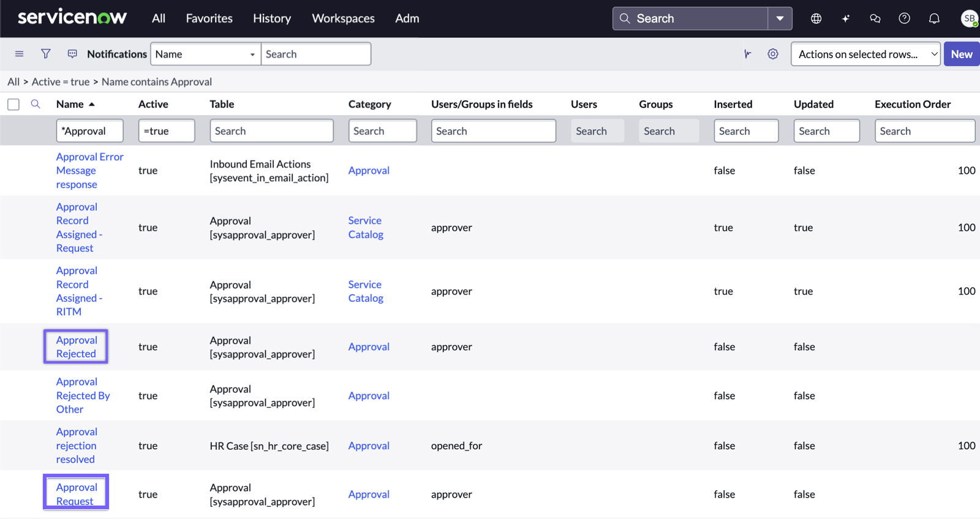The image size is (980, 519).
Task: Click the global search magnifier icon
Action: pyautogui.click(x=625, y=18)
